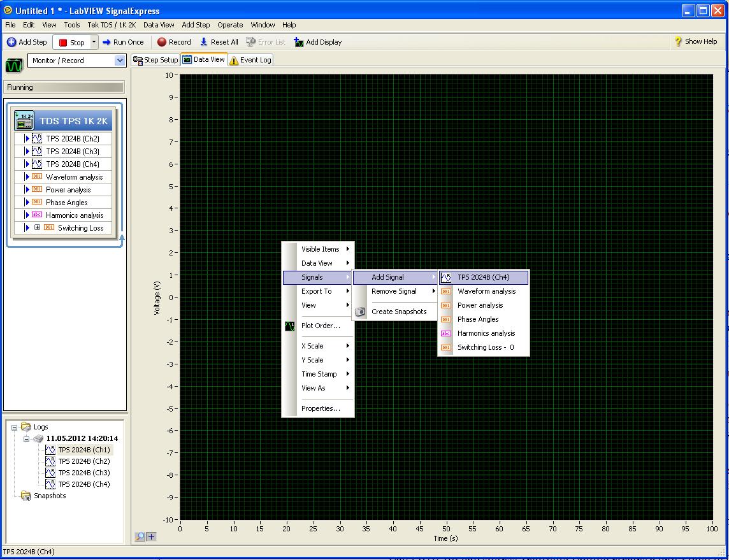The width and height of the screenshot is (729, 560).
Task: Click the Logs folder icon
Action: click(x=26, y=427)
